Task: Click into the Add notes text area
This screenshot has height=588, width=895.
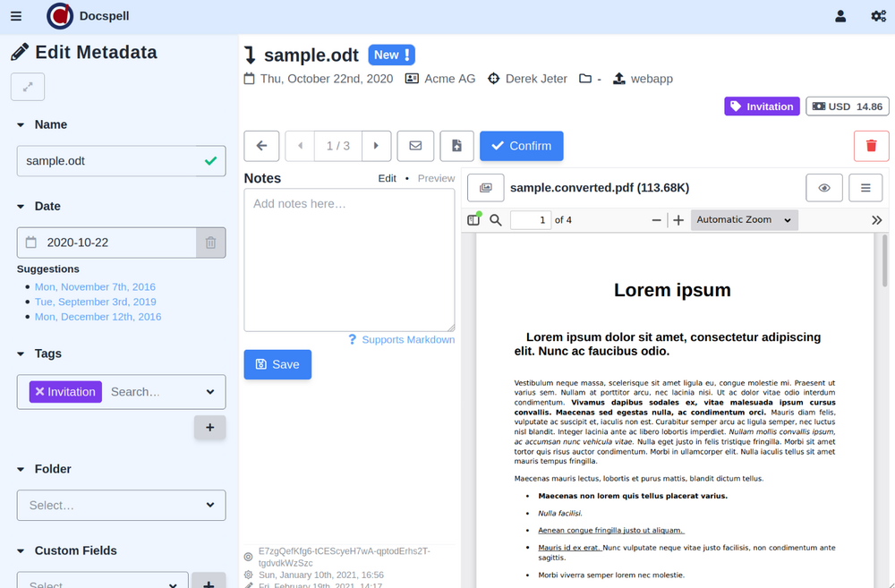Action: [x=349, y=260]
